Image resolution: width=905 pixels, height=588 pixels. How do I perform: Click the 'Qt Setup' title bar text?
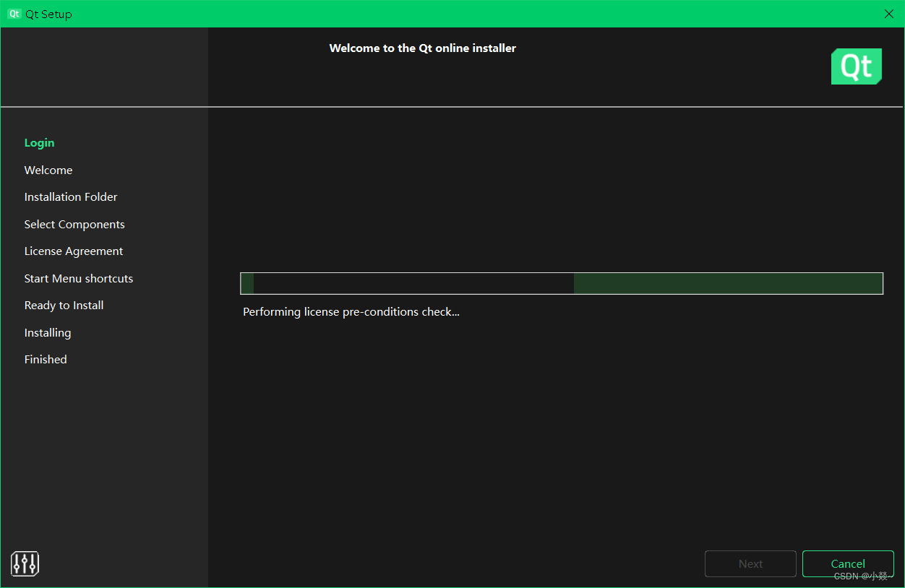[x=48, y=14]
